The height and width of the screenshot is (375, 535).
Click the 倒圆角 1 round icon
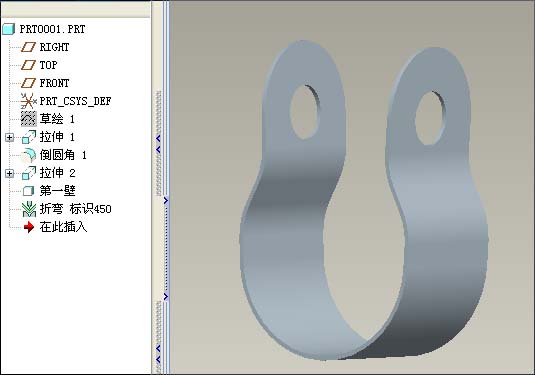tap(28, 155)
